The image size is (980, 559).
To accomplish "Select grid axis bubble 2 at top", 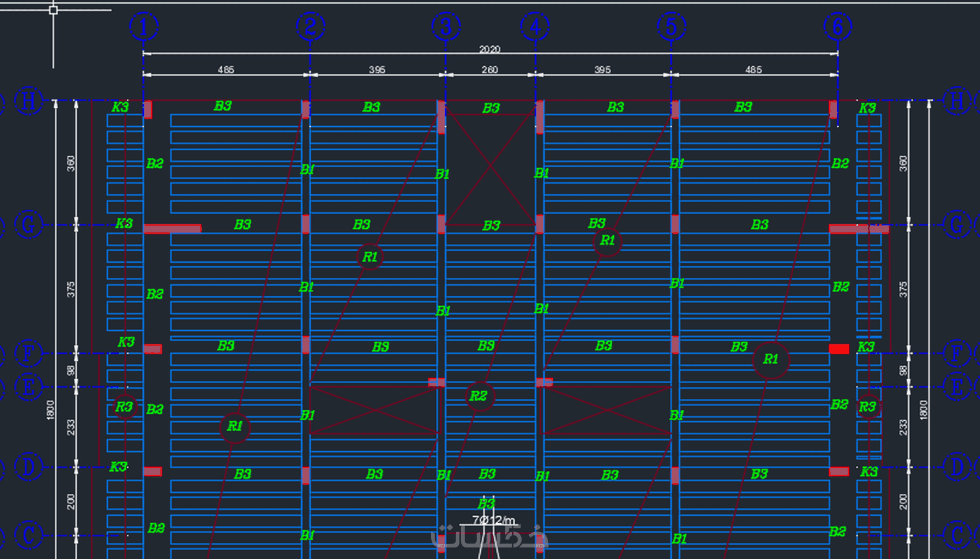I will 311,27.
